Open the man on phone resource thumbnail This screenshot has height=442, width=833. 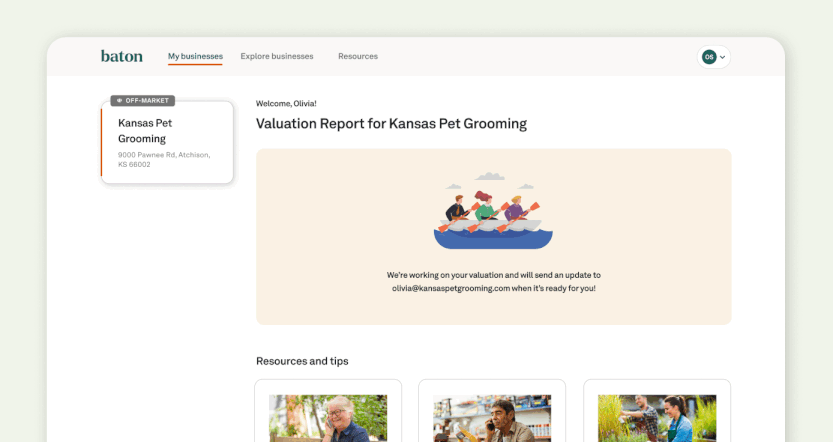pyautogui.click(x=492, y=418)
